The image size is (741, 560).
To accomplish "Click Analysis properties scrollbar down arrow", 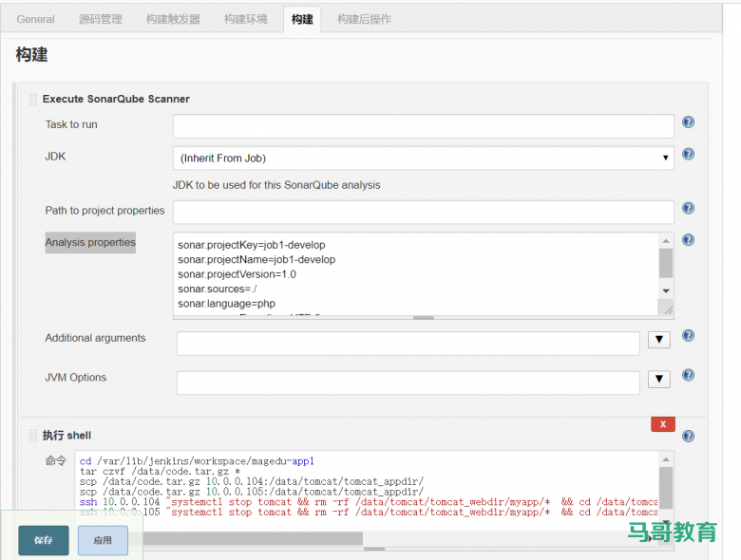I will [x=666, y=290].
